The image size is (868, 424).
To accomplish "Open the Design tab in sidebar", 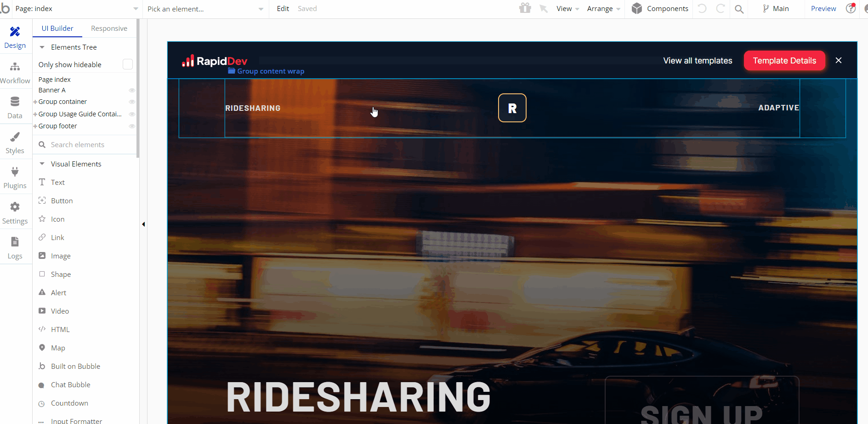I will click(15, 37).
